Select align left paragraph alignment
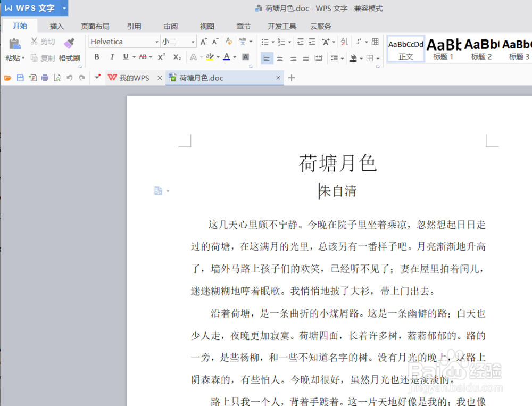532x406 pixels. [267, 59]
